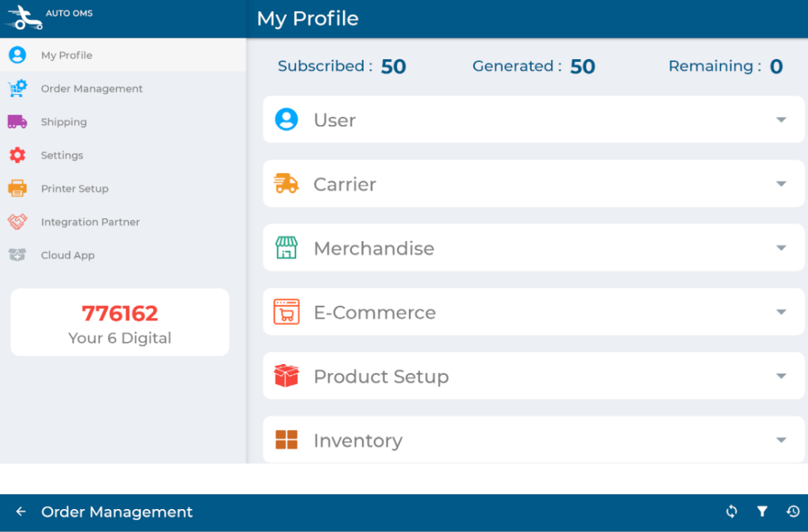This screenshot has width=808, height=532.
Task: Click the Merchandise section title
Action: [374, 248]
